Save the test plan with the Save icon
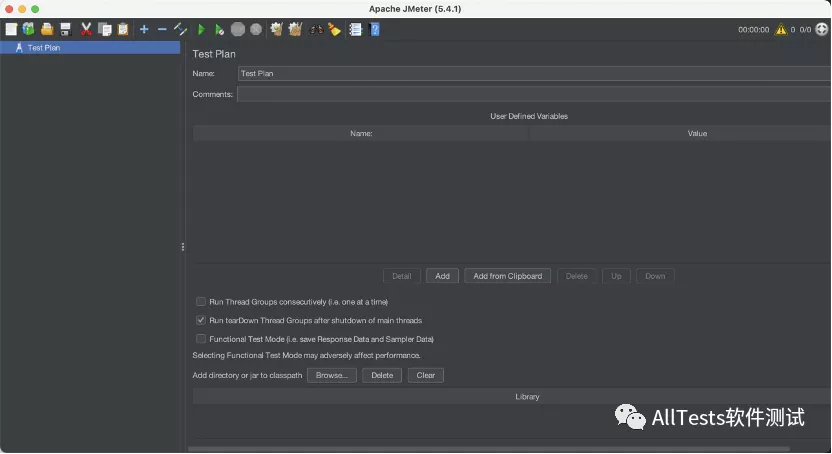Screen dimensions: 832x454 [x=65, y=29]
